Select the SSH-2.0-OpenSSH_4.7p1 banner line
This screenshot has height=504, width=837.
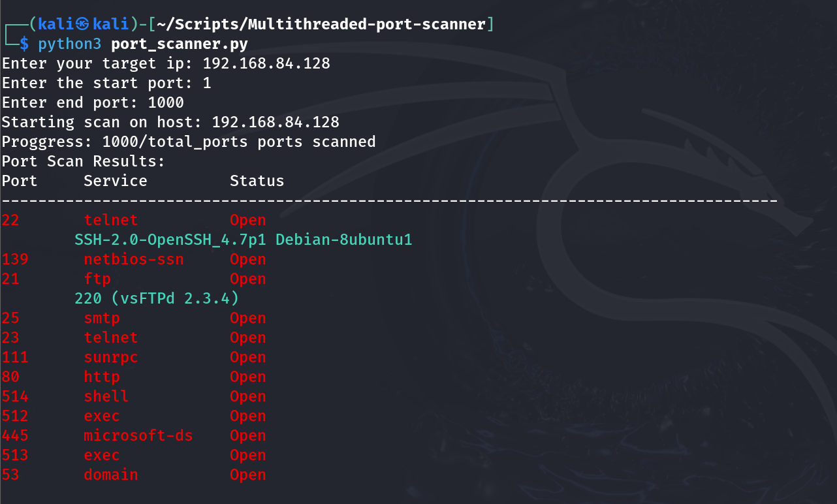point(244,240)
